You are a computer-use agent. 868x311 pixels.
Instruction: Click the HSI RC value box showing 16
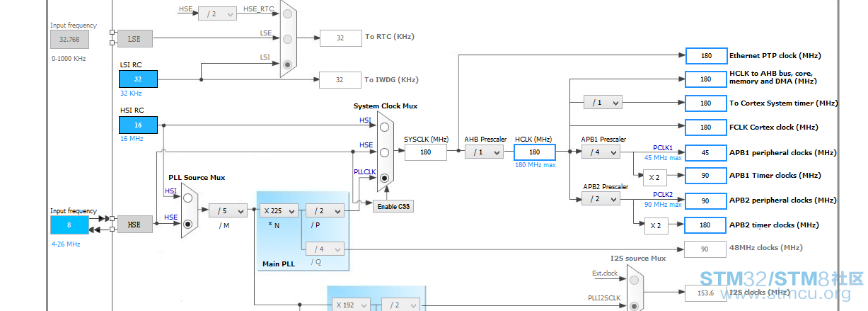point(138,125)
